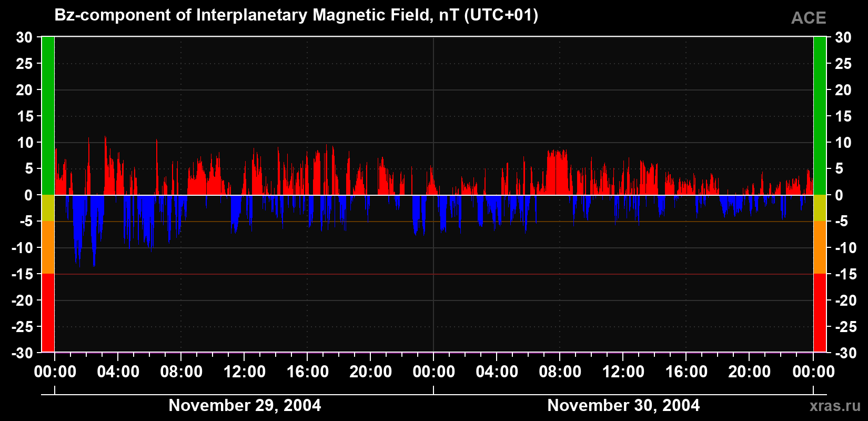
Task: Click the 20:00 time label under November 29
Action: [x=371, y=372]
